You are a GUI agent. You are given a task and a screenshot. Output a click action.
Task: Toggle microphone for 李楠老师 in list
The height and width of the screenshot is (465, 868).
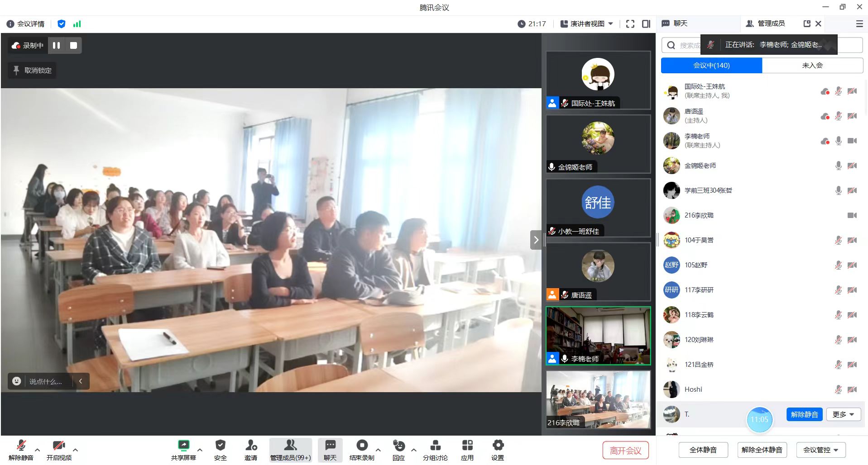pyautogui.click(x=838, y=141)
